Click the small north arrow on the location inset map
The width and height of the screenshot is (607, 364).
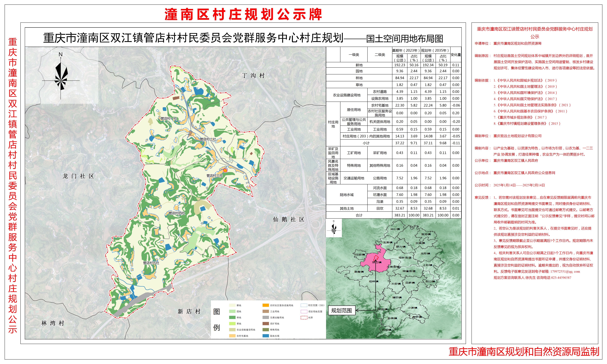[x=333, y=228]
